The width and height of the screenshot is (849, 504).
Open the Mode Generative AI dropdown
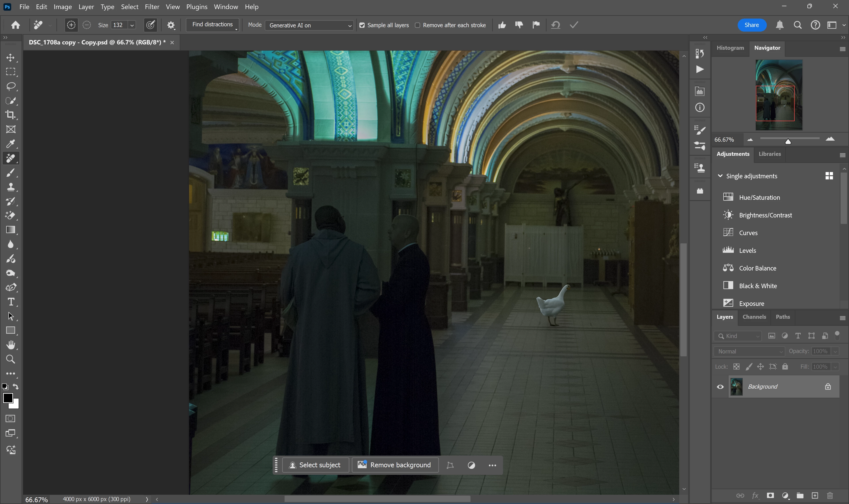(x=309, y=25)
